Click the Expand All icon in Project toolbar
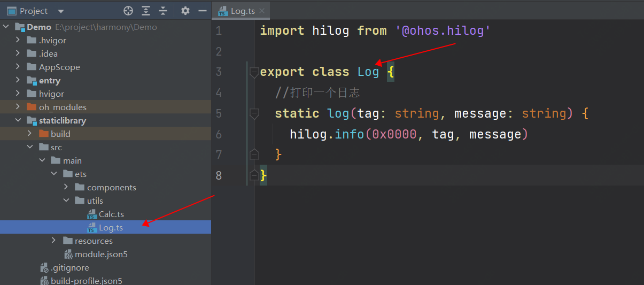This screenshot has width=644, height=285. pos(146,11)
